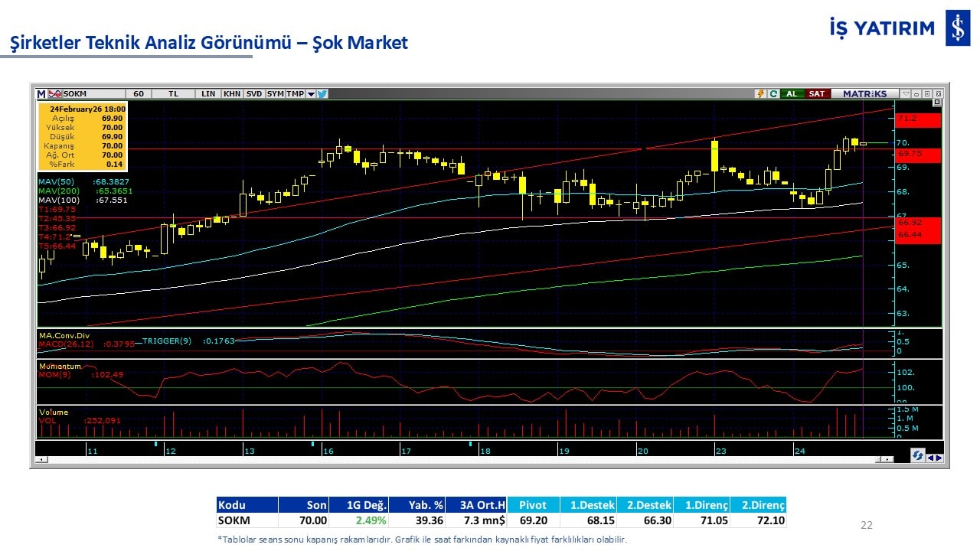The width and height of the screenshot is (980, 551).
Task: Open the Twitter bird icon
Action: click(322, 94)
